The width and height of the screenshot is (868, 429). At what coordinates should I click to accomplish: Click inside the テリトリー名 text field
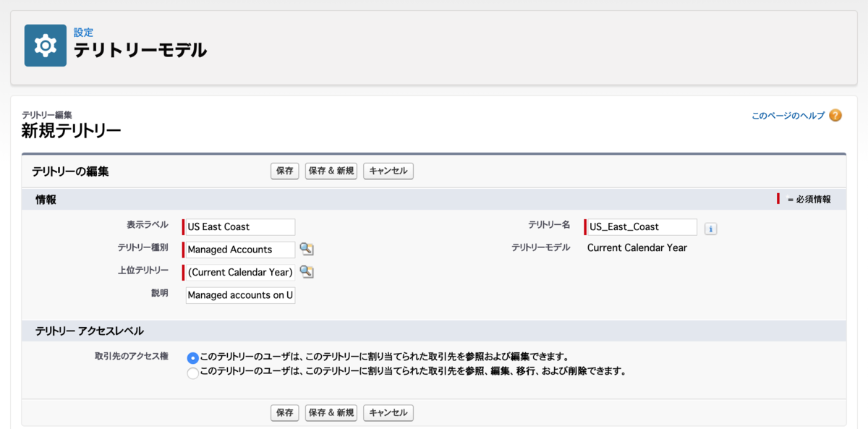641,226
